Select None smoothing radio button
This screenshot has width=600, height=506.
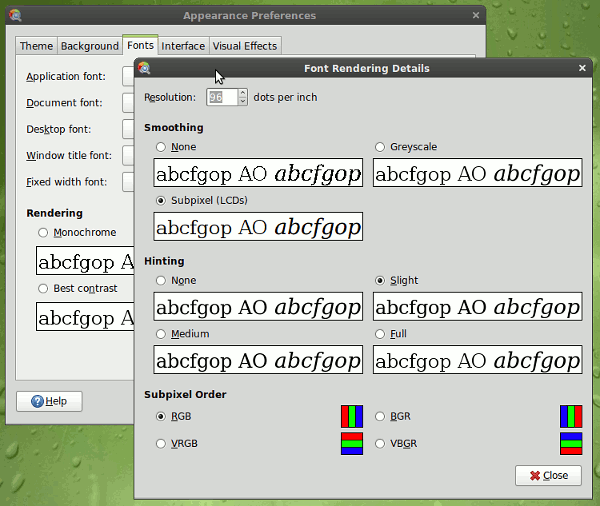click(x=161, y=147)
